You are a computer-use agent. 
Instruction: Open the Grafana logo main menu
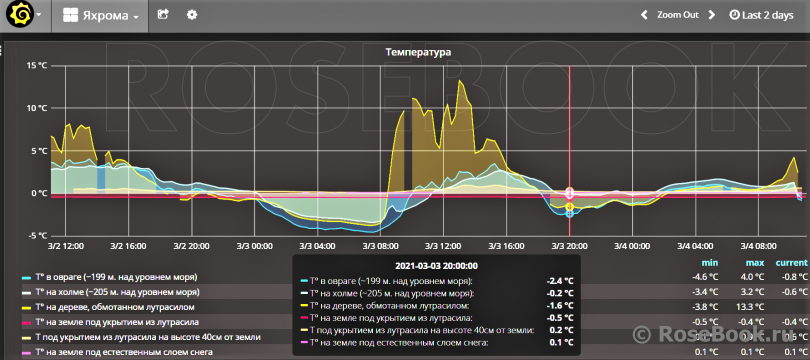[20, 14]
